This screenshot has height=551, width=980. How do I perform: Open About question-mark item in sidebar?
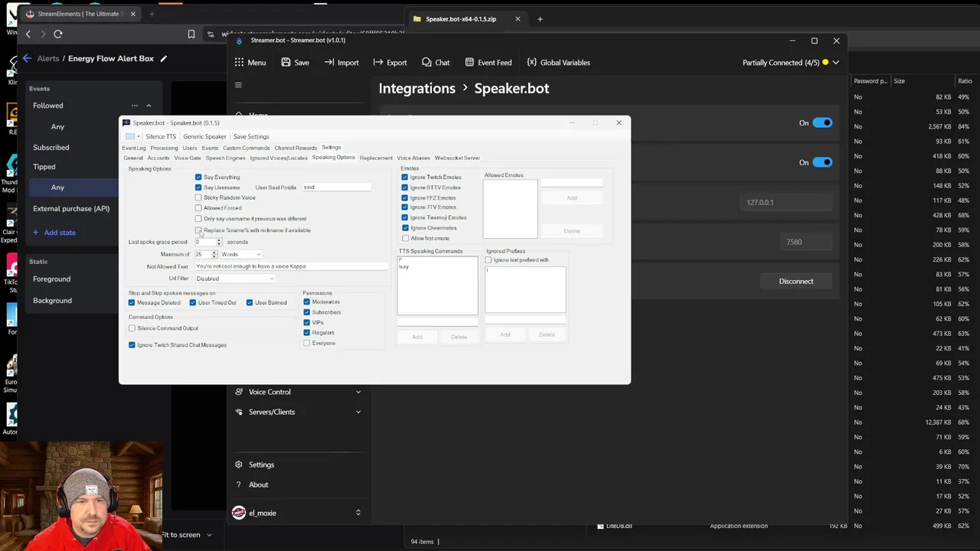click(x=239, y=484)
